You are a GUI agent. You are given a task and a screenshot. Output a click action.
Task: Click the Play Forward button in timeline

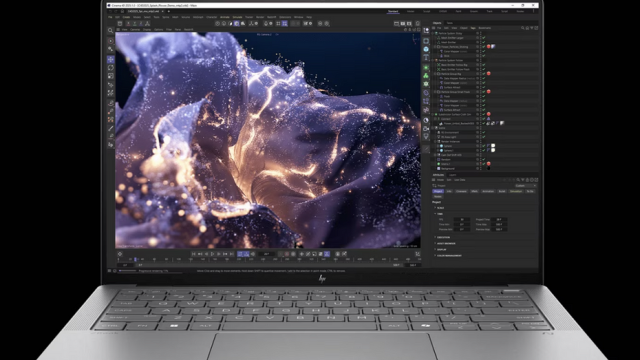(x=213, y=254)
